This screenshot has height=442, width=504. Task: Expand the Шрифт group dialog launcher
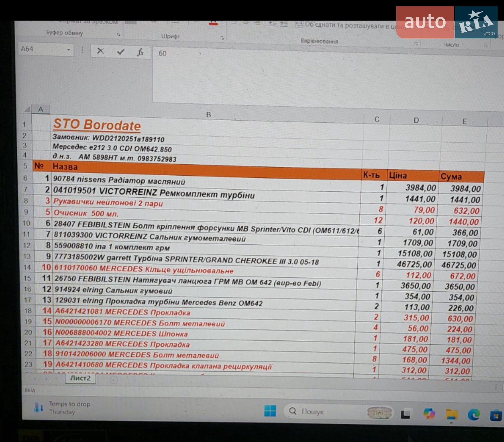[x=222, y=38]
